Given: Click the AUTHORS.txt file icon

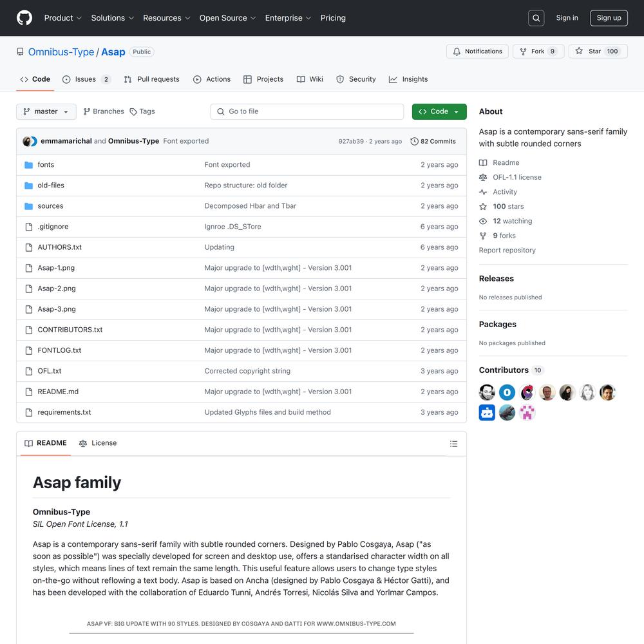Looking at the screenshot, I should pyautogui.click(x=29, y=247).
